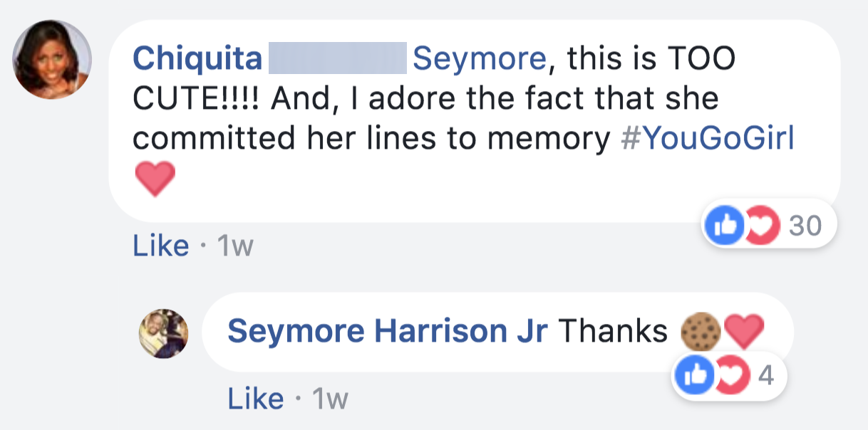Open the 30 reactions count list
The width and height of the screenshot is (868, 430).
pyautogui.click(x=805, y=226)
